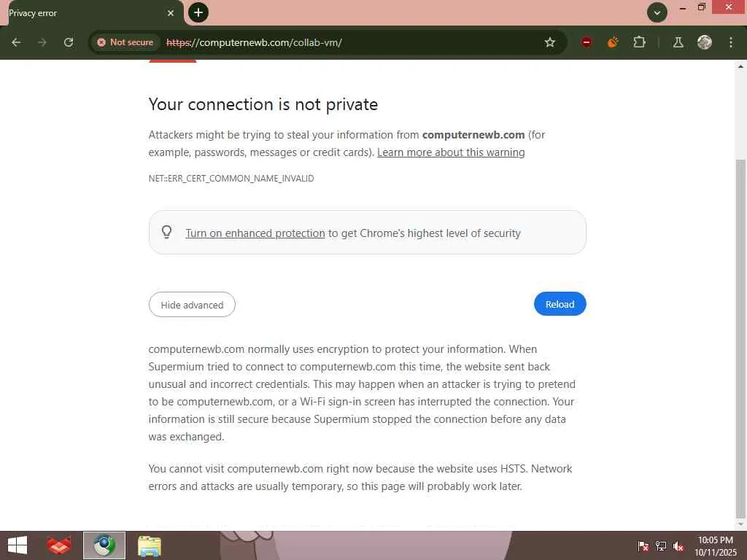The image size is (747, 560).
Task: Reload the page from the toolbar
Action: point(69,42)
